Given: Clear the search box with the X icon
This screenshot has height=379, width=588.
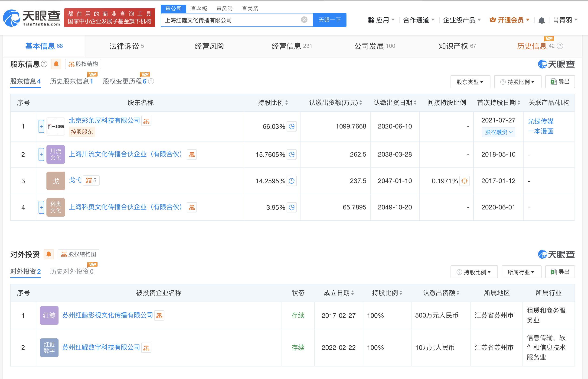Looking at the screenshot, I should 304,20.
